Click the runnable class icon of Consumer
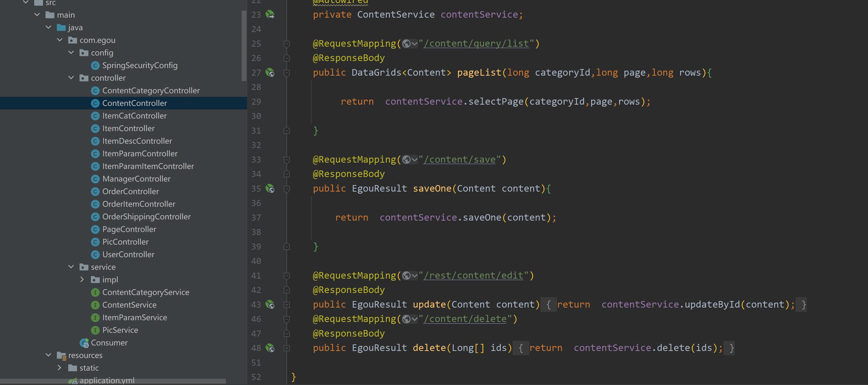868x385 pixels. [x=84, y=343]
